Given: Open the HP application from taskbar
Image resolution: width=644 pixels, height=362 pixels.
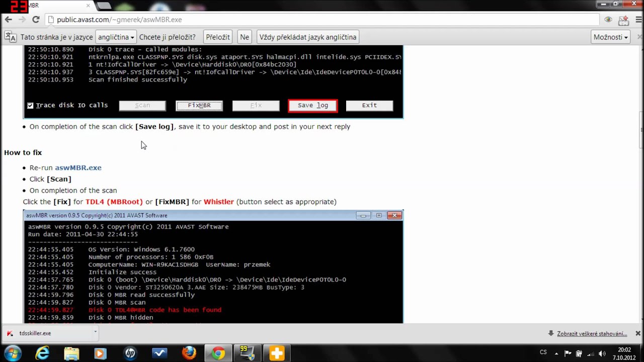Looking at the screenshot, I should pyautogui.click(x=130, y=353).
